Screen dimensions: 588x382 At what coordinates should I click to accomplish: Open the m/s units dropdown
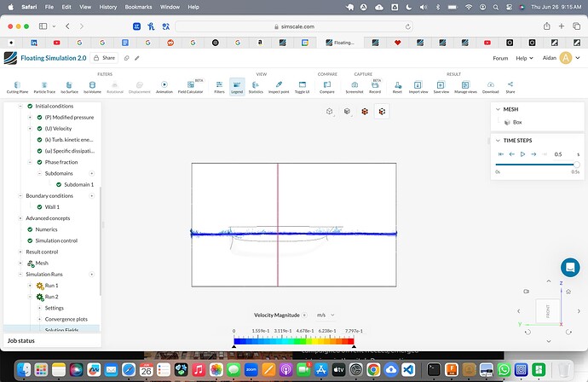click(x=326, y=315)
